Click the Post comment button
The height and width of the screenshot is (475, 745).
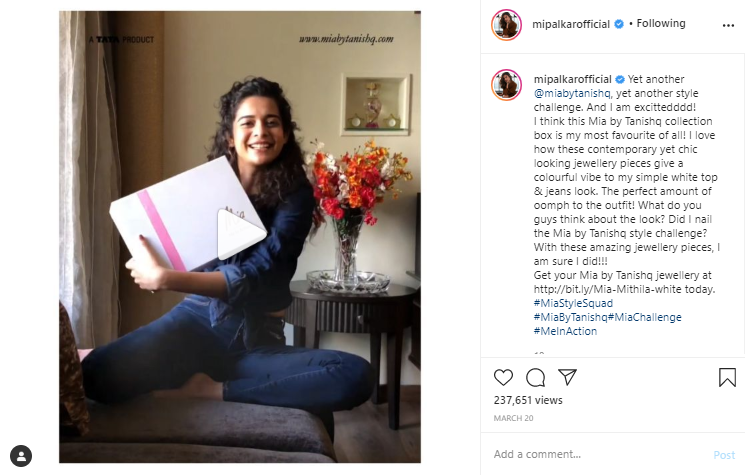(724, 455)
